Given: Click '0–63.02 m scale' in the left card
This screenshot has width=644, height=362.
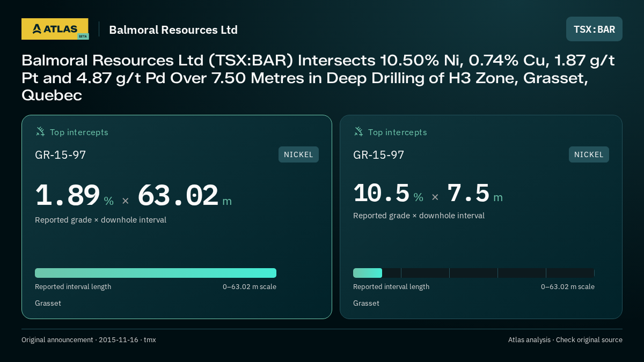Looking at the screenshot, I should pos(250,287).
